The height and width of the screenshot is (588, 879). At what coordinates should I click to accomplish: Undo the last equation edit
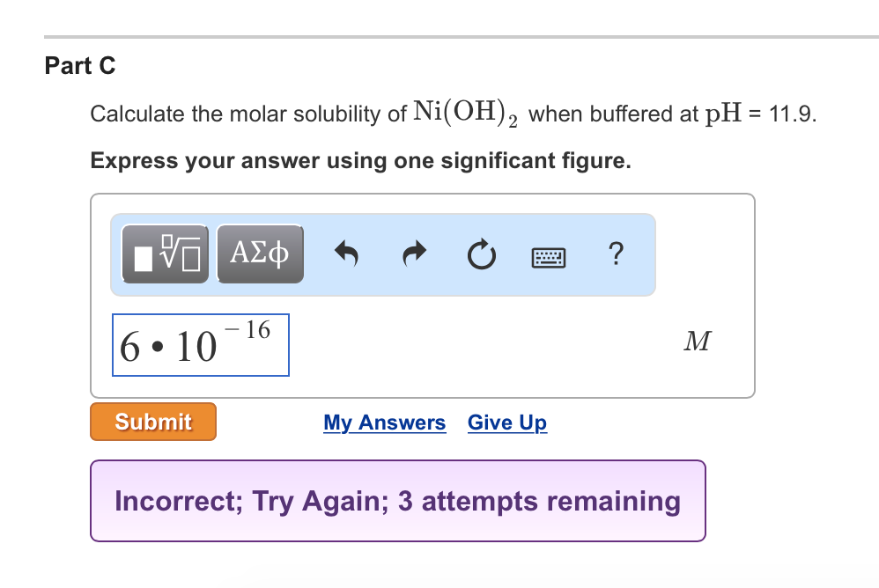tap(345, 254)
